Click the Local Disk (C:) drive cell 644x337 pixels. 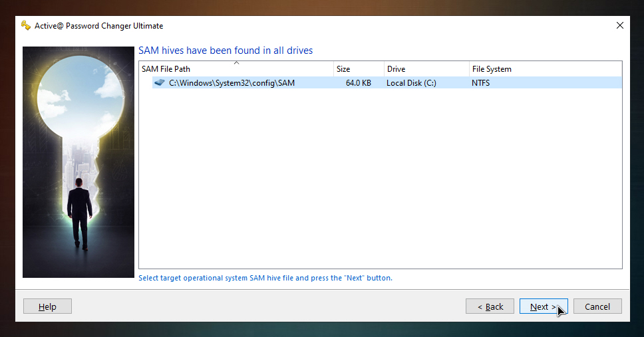pyautogui.click(x=411, y=83)
